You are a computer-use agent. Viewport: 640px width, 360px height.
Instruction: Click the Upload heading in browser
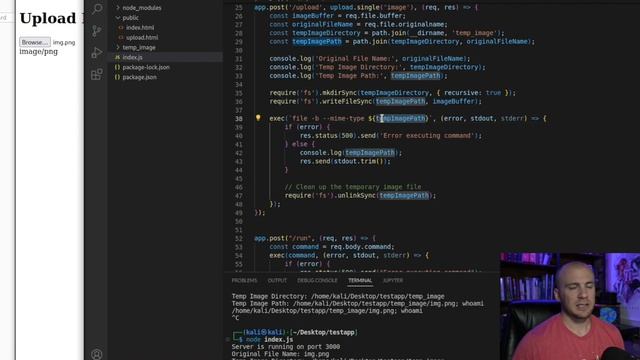click(x=48, y=18)
